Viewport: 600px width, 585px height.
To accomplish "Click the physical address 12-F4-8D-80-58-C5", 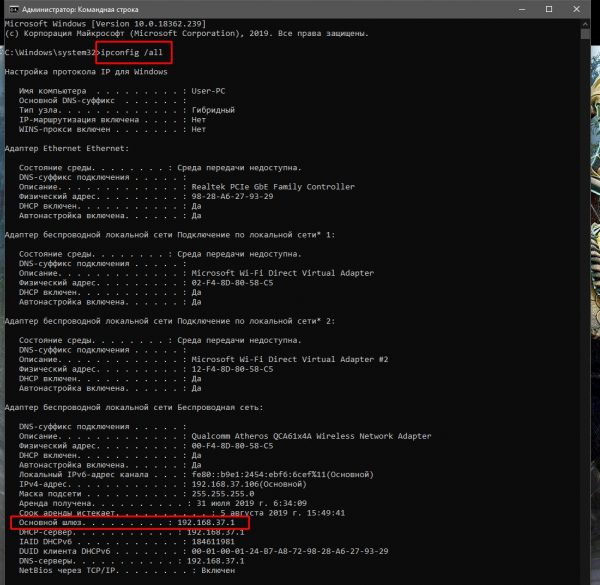I will coord(232,369).
